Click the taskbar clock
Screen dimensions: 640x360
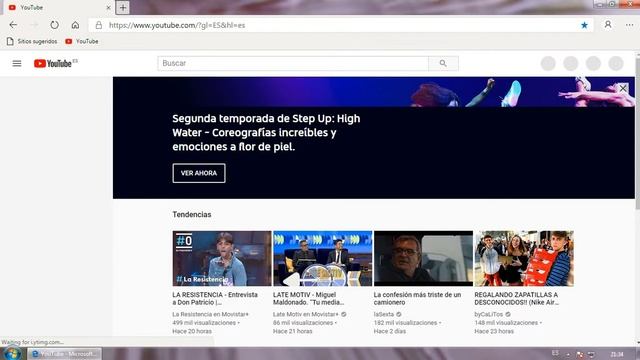click(x=617, y=354)
